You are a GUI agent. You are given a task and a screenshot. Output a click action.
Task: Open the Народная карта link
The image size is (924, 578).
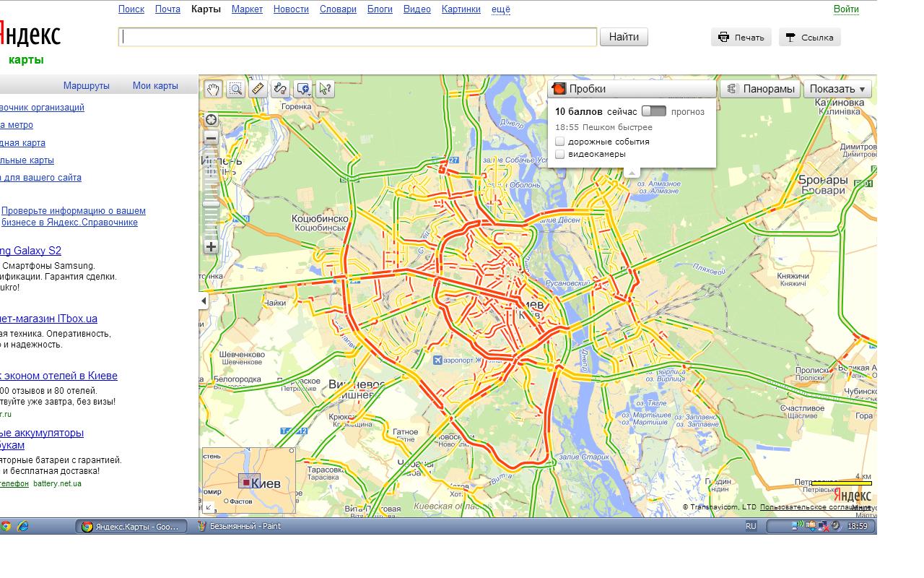click(x=22, y=143)
